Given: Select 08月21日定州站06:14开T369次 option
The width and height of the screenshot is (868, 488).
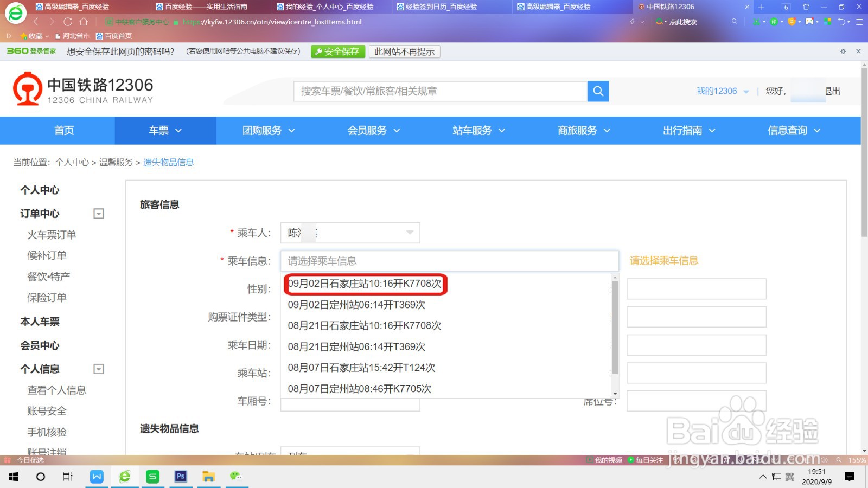Looking at the screenshot, I should click(x=356, y=346).
